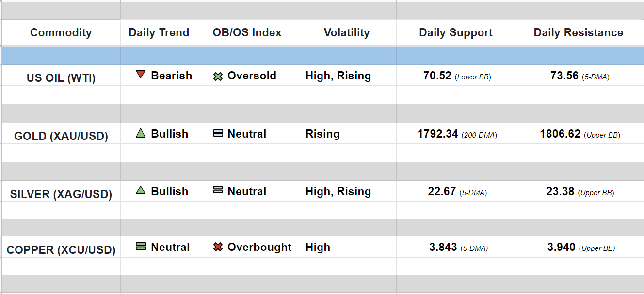644x294 pixels.
Task: Select the Commodity column header
Action: (x=61, y=32)
